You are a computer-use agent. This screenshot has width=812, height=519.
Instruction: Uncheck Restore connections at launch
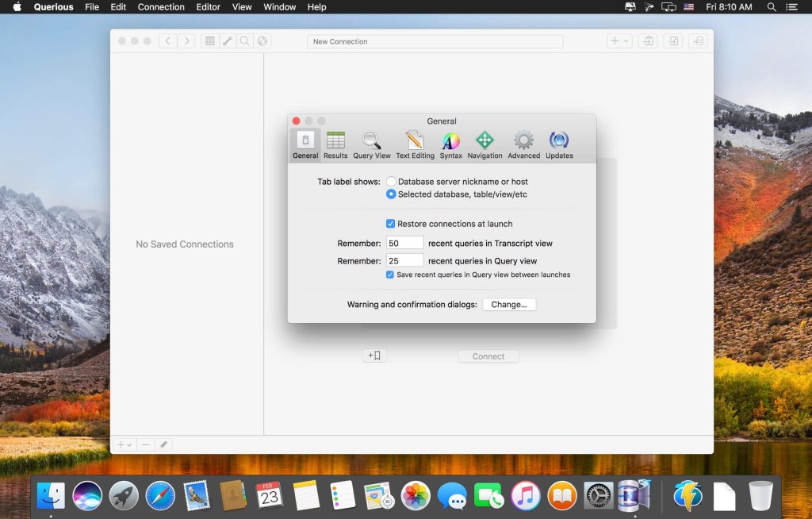391,224
